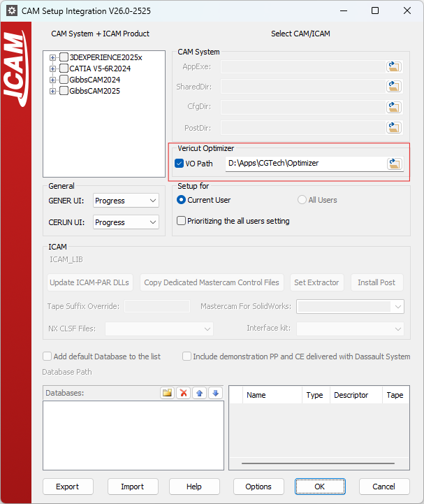The width and height of the screenshot is (424, 504).
Task: Add a database folder to the list
Action: click(x=167, y=393)
